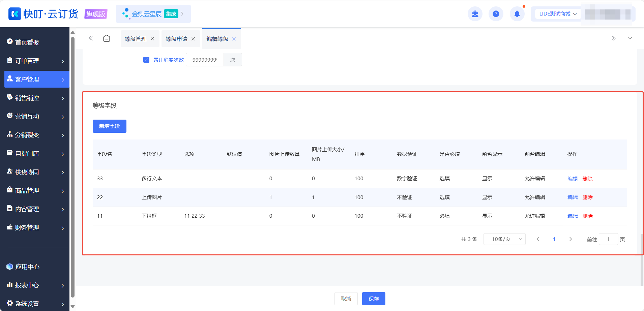The image size is (644, 311).
Task: Open the customer service headset icon
Action: pos(475,14)
